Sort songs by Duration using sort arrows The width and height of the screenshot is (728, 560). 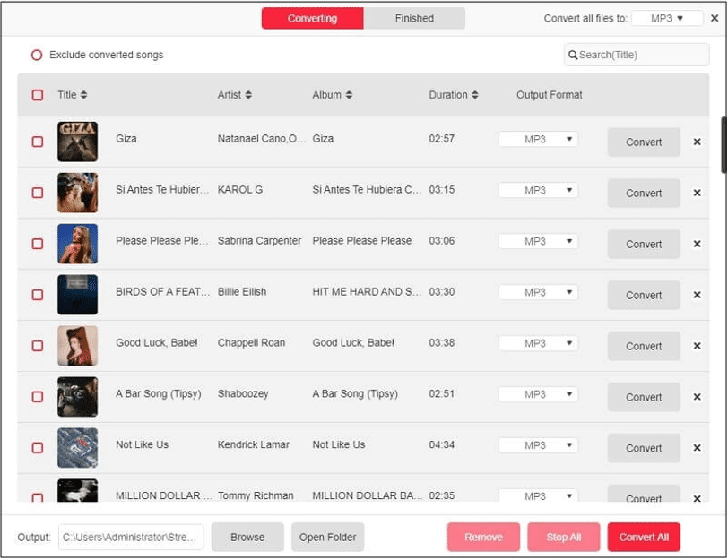[476, 94]
